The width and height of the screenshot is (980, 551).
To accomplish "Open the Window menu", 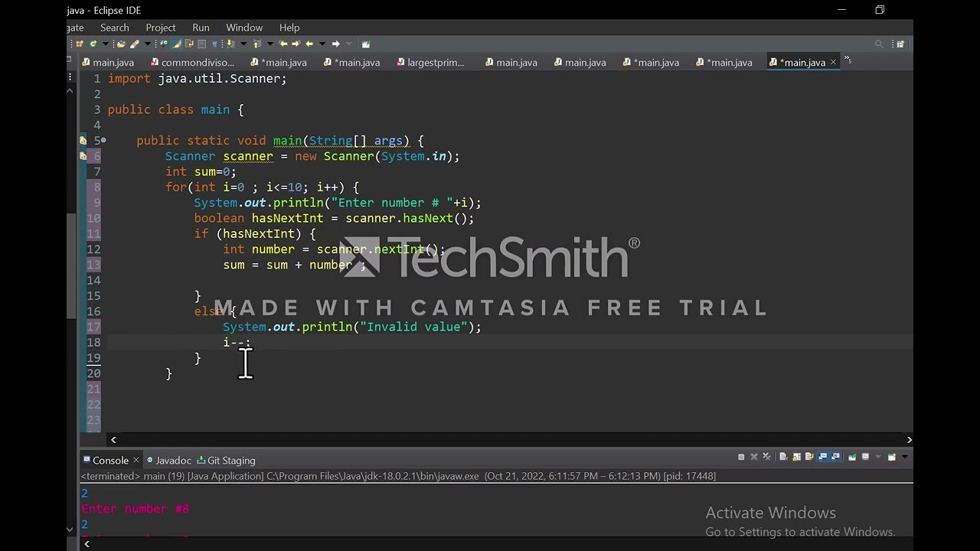I will (244, 28).
